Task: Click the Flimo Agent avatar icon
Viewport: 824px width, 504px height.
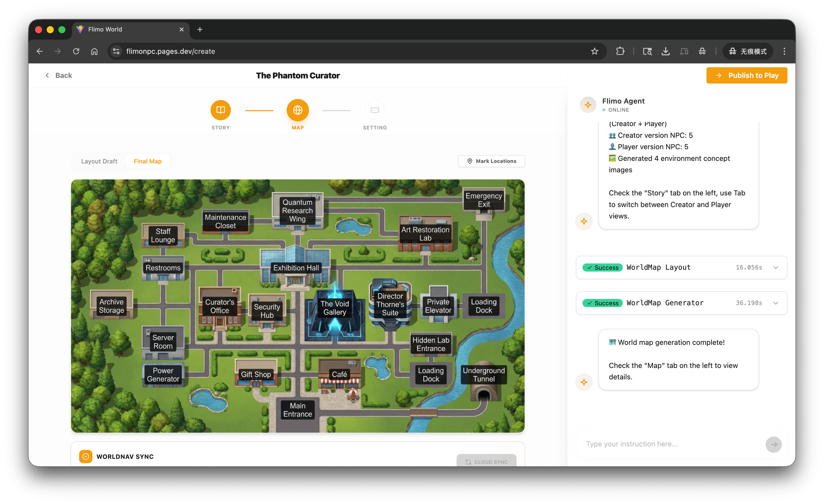Action: click(x=588, y=105)
